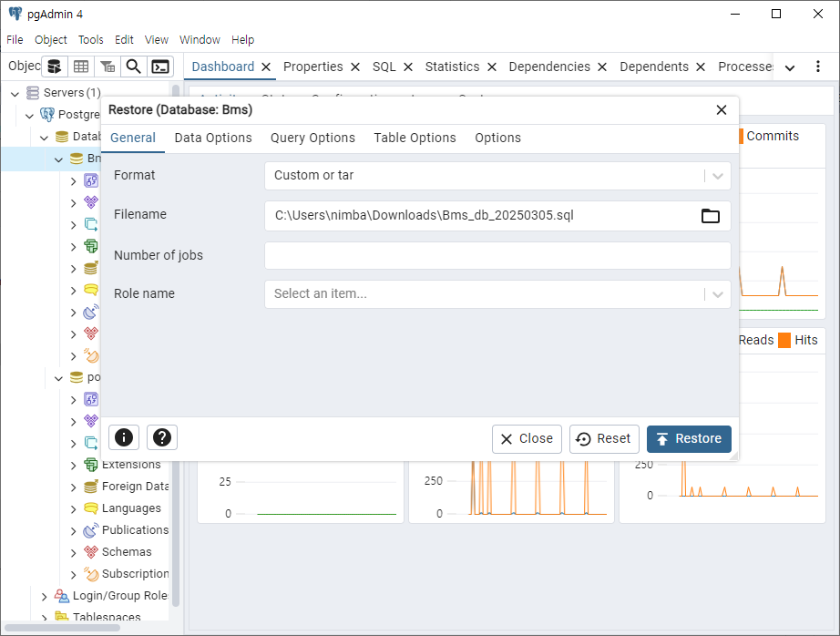
Task: Click the Filtered Rows toolbar icon
Action: 108,67
